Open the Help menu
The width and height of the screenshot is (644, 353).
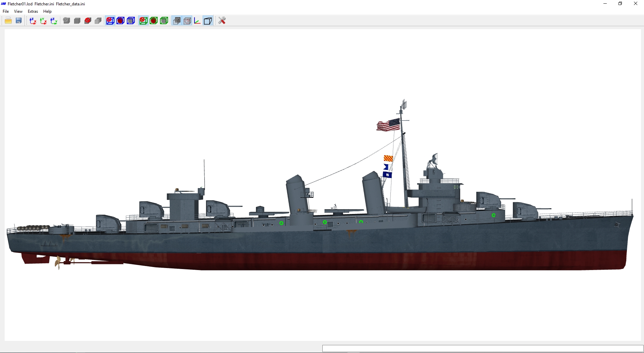tap(47, 11)
